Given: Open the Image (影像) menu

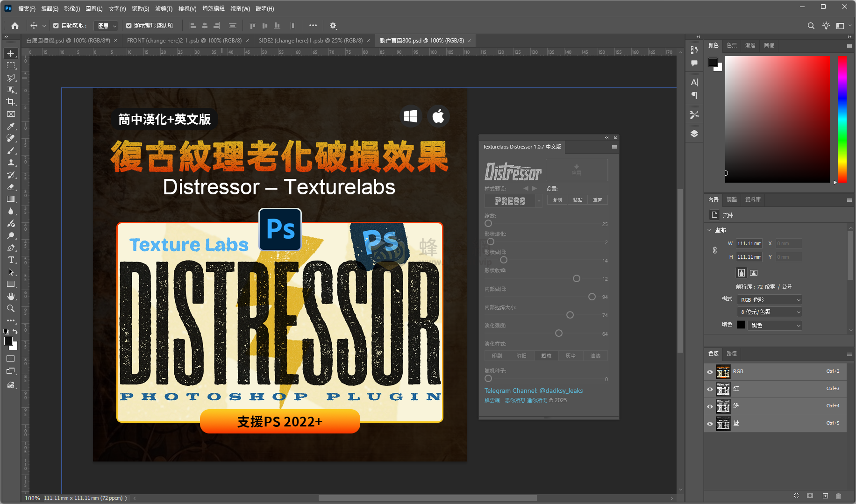Looking at the screenshot, I should [x=72, y=8].
